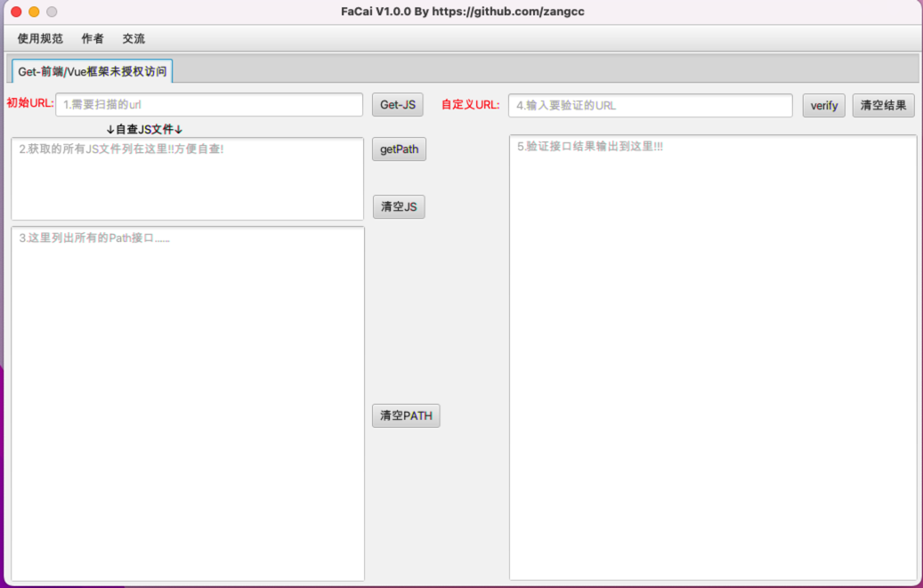Open the 交流 menu
This screenshot has height=588, width=923.
coord(134,39)
